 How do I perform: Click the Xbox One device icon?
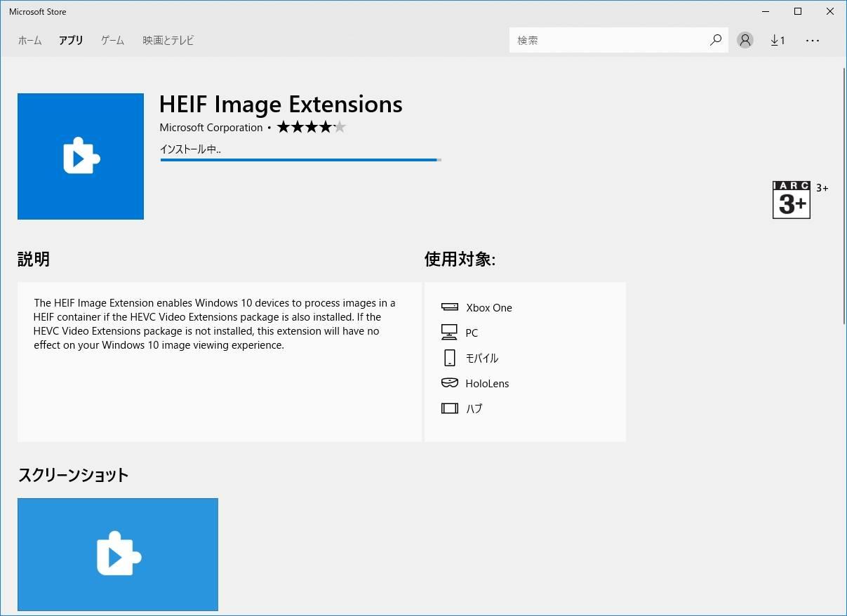tap(449, 307)
